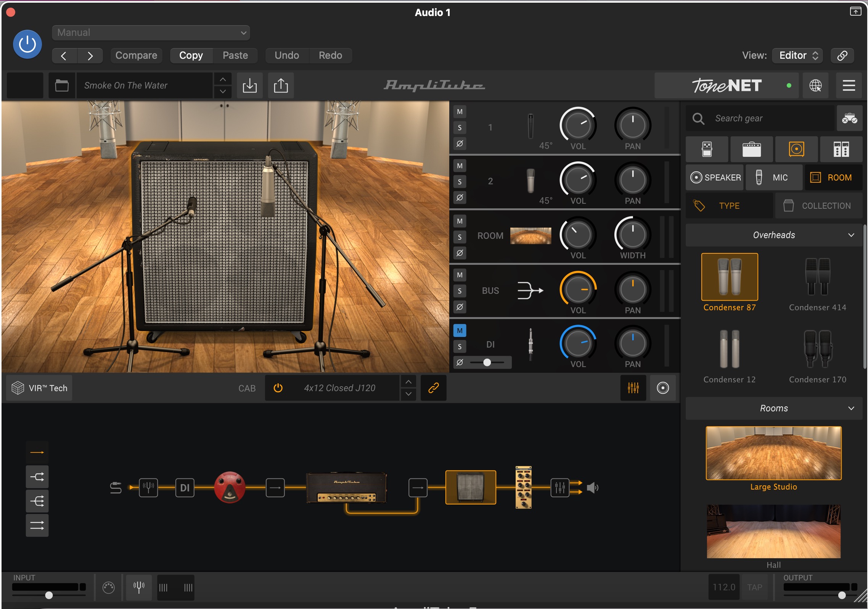Open the View Editor dropdown
The width and height of the screenshot is (868, 609).
[797, 56]
